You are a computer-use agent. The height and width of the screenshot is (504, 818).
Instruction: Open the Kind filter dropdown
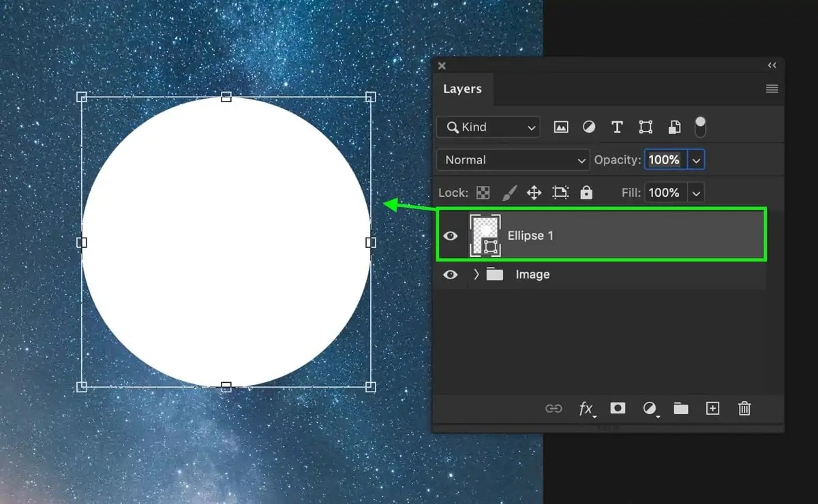tap(487, 127)
